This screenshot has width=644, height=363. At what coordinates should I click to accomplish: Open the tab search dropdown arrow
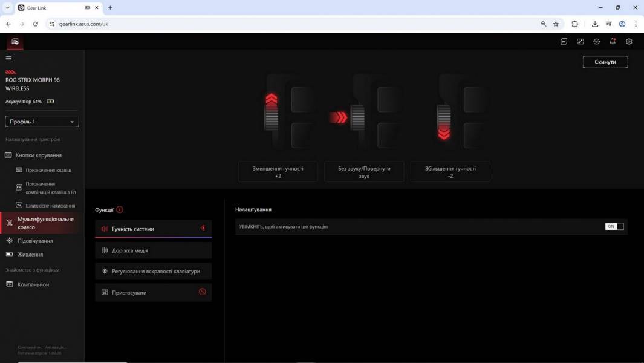click(x=7, y=7)
